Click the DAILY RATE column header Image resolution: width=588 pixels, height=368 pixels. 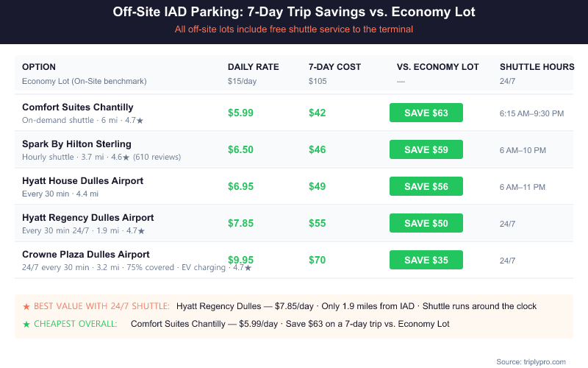(254, 67)
